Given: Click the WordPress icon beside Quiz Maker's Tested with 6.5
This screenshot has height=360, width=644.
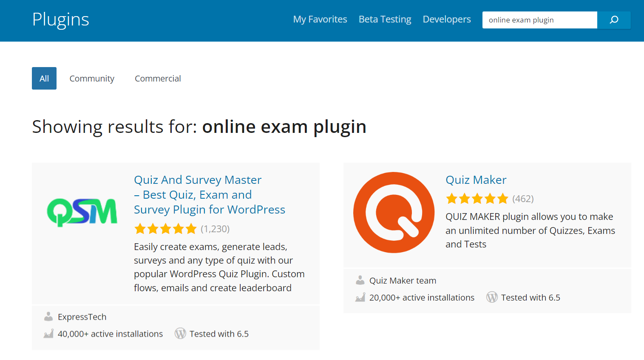Looking at the screenshot, I should [x=492, y=297].
